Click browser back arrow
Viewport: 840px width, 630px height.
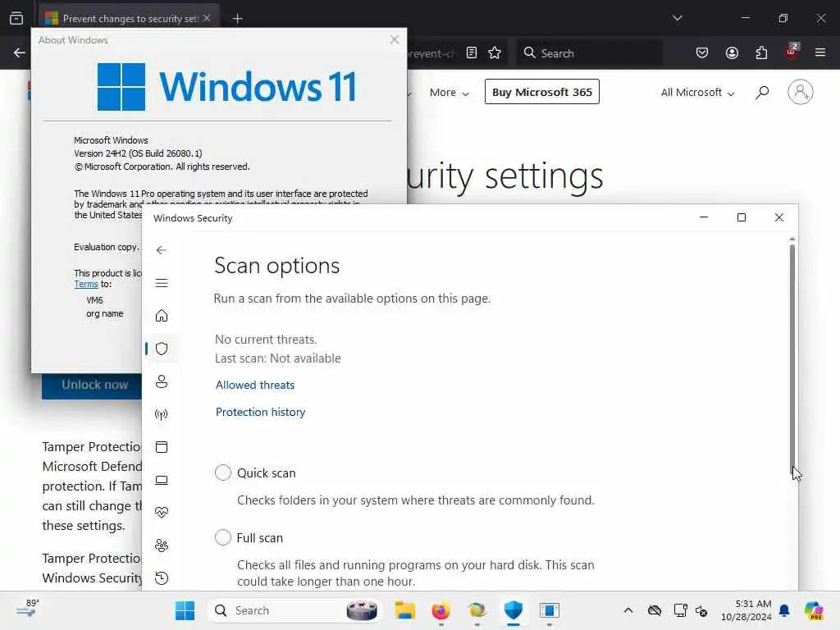click(20, 52)
